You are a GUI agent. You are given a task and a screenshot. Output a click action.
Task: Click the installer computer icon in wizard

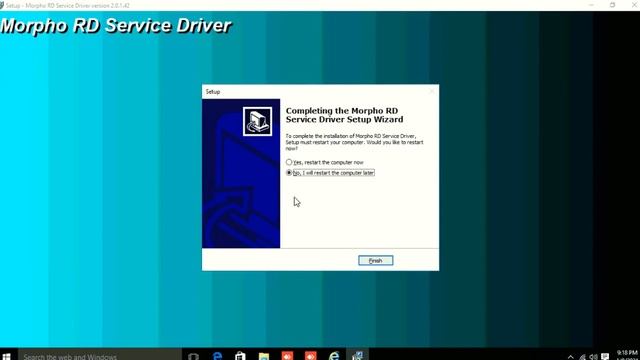[257, 121]
